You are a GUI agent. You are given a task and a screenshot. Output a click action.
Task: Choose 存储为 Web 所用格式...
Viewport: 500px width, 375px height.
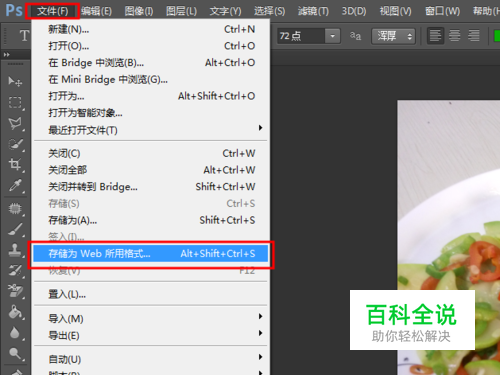[151, 254]
